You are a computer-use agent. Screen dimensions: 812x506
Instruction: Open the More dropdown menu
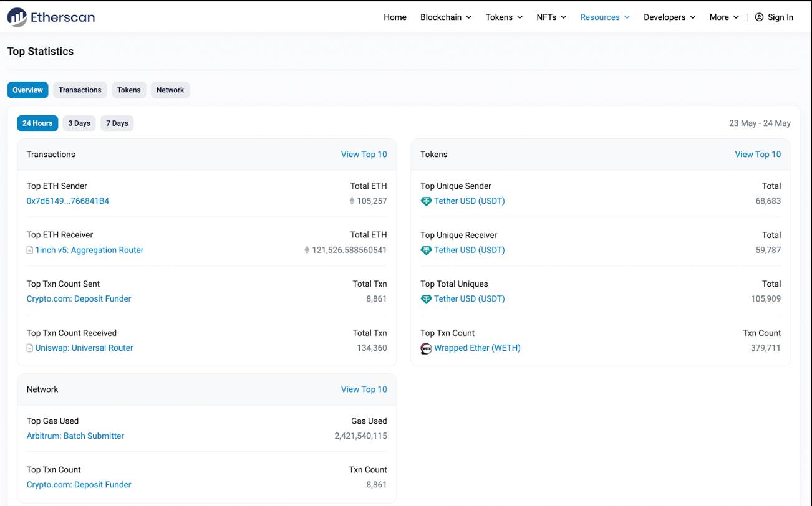click(x=724, y=17)
